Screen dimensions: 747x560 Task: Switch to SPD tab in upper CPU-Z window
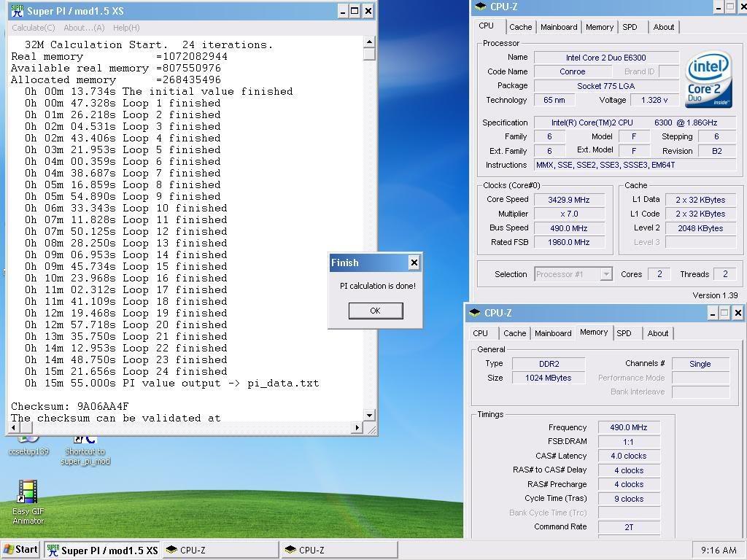tap(630, 27)
